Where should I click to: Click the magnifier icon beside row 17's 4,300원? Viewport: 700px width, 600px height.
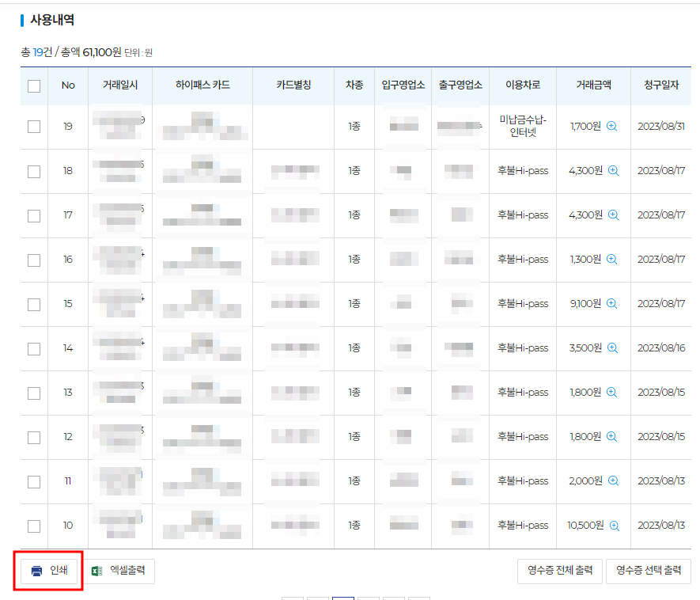[610, 215]
